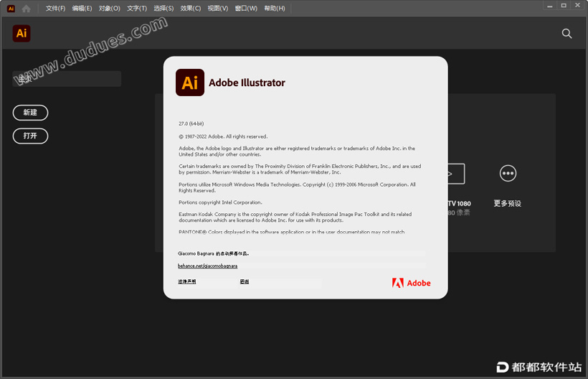The image size is (588, 379).
Task: Open the 帮助(H) menu
Action: click(x=275, y=9)
